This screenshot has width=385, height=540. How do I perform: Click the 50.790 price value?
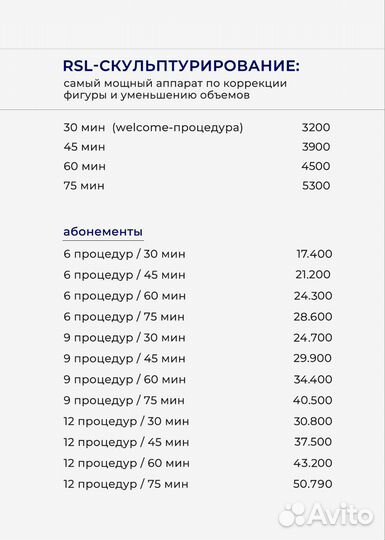click(x=313, y=484)
